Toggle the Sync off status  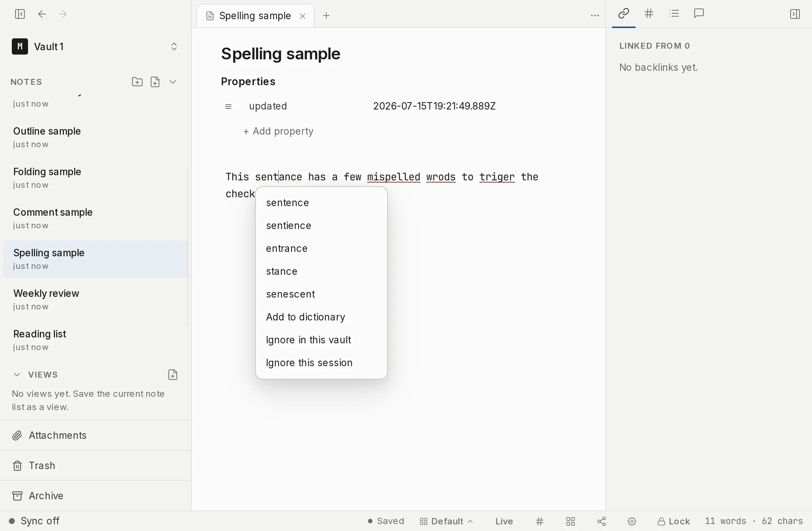coord(34,521)
